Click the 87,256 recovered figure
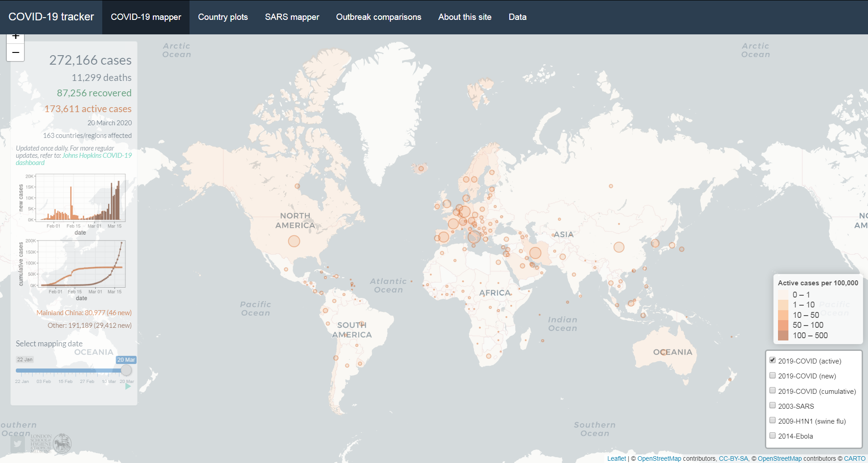This screenshot has width=868, height=463. point(94,93)
